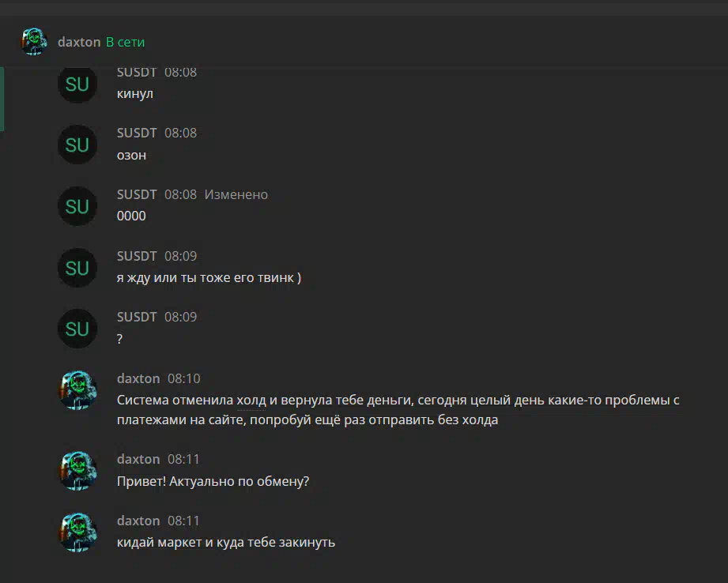
Task: Select the message text 'озон'
Action: pyautogui.click(x=131, y=155)
